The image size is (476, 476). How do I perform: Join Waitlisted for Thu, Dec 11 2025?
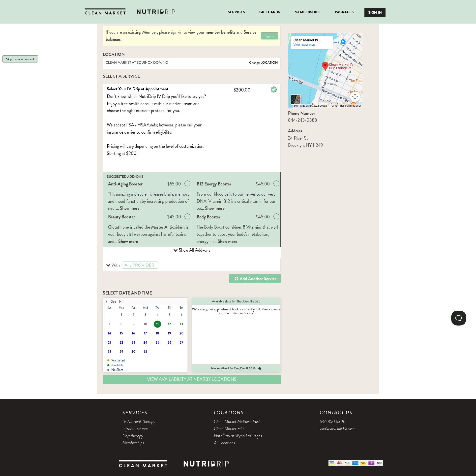point(236,368)
